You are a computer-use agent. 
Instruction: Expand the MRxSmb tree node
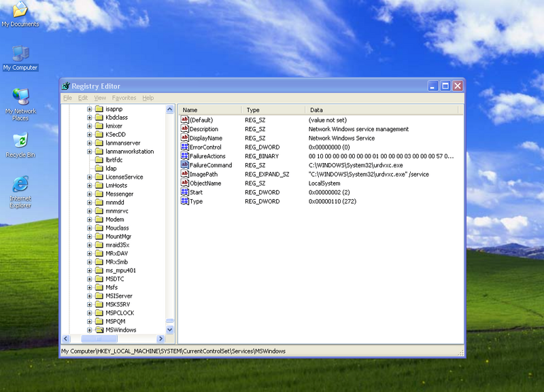tap(90, 262)
